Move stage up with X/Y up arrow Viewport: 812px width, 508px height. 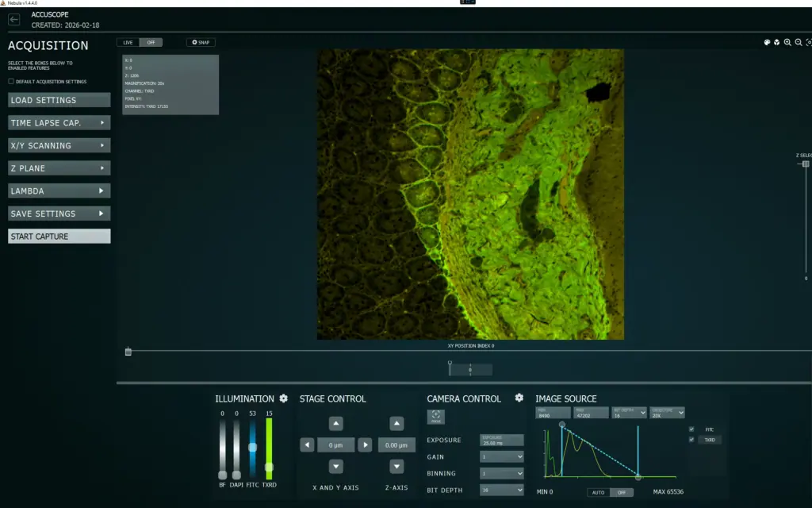click(335, 424)
